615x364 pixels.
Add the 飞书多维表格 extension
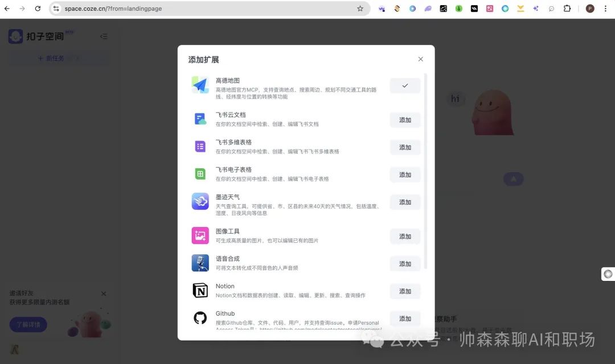405,147
